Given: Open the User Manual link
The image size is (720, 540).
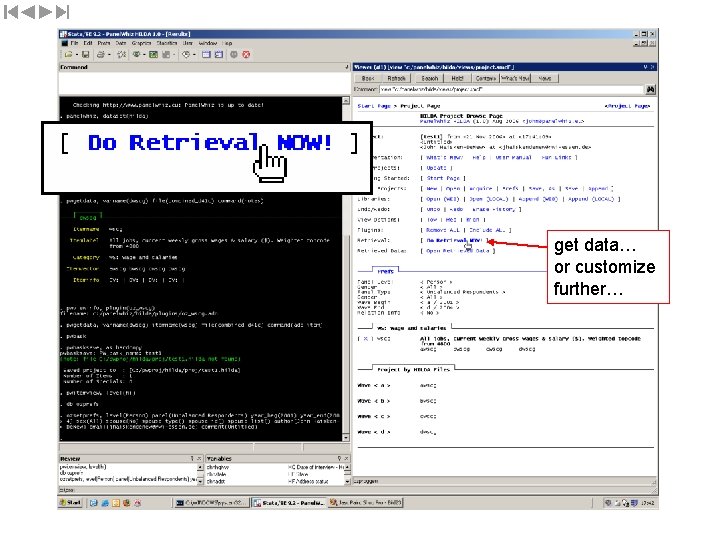Looking at the screenshot, I should [513, 158].
